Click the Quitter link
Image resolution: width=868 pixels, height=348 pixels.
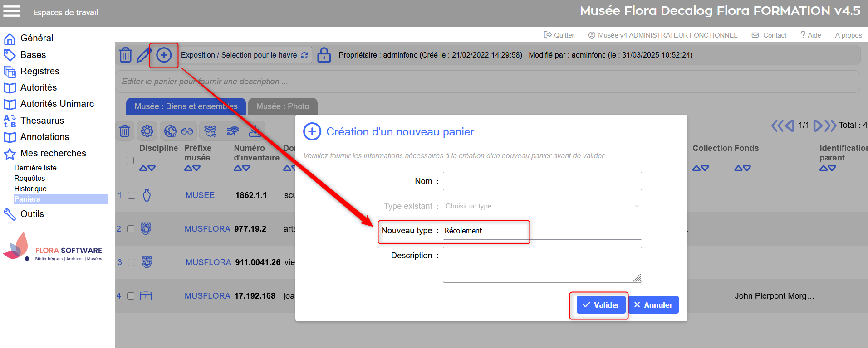coord(559,35)
